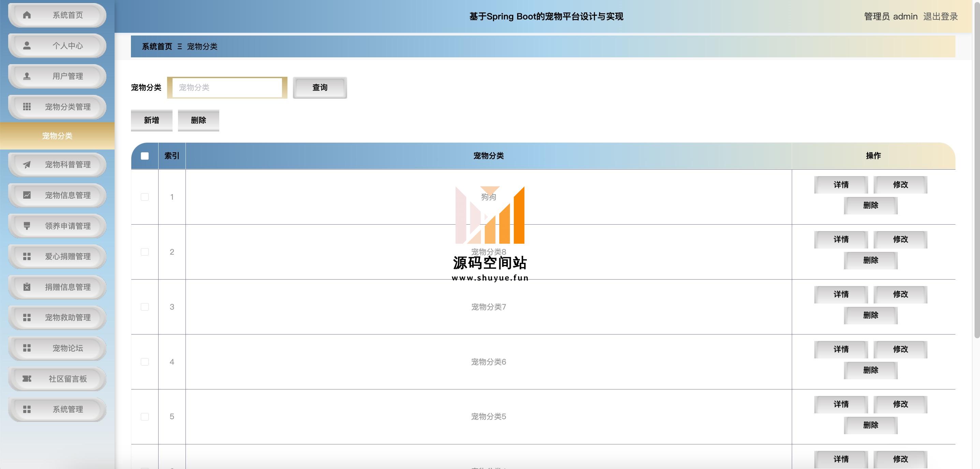Check the checkbox for row 宠物分类6

click(145, 361)
